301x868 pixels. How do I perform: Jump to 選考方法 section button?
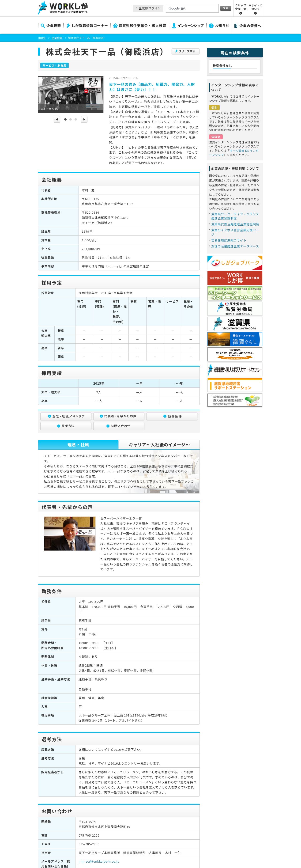click(66, 426)
